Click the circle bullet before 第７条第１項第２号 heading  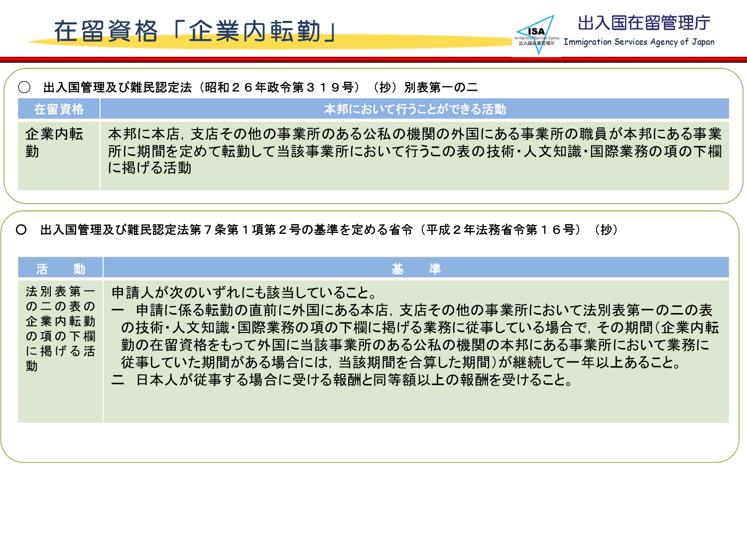(21, 229)
